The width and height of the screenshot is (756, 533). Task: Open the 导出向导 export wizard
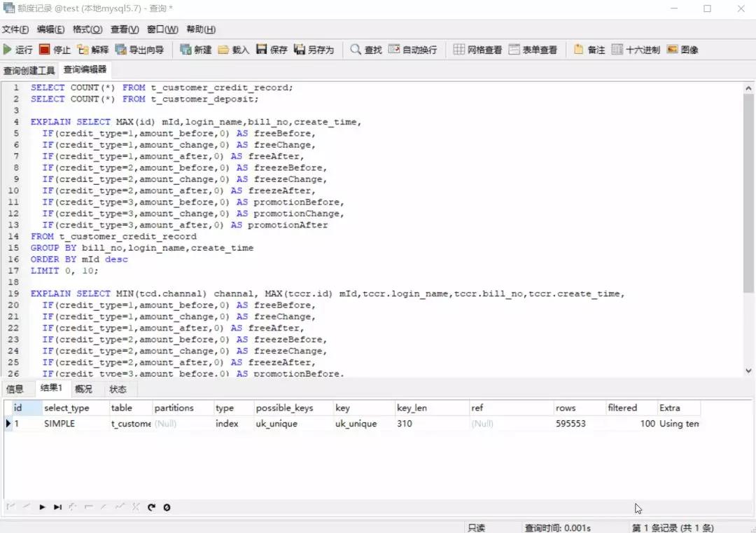140,50
